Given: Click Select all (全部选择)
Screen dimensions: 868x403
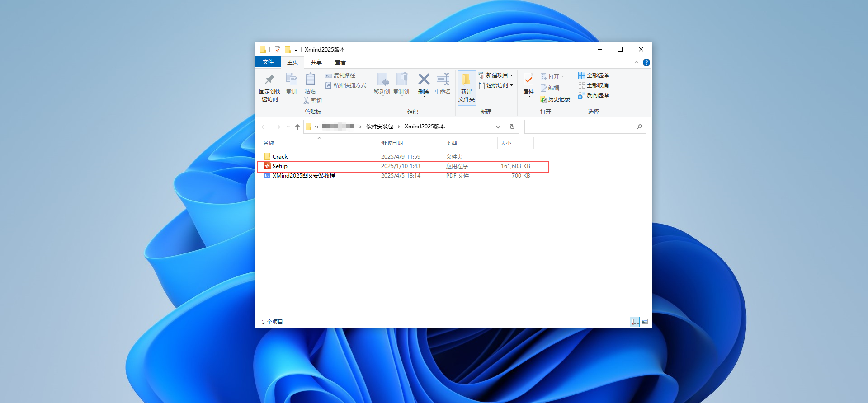Looking at the screenshot, I should pyautogui.click(x=593, y=75).
